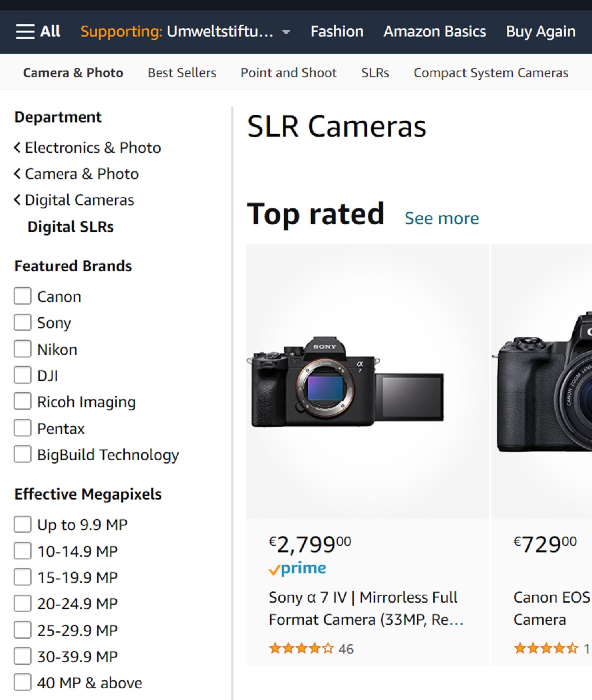Open the Sony α 7 IV product image
The image size is (592, 700).
(368, 381)
